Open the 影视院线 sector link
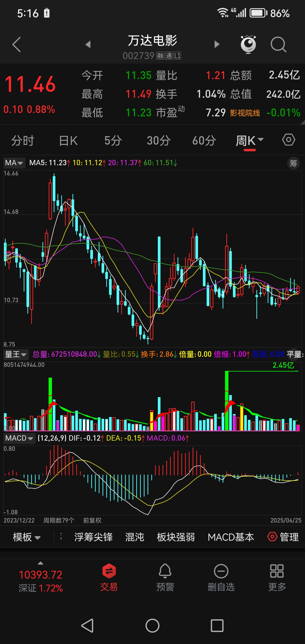 point(245,113)
